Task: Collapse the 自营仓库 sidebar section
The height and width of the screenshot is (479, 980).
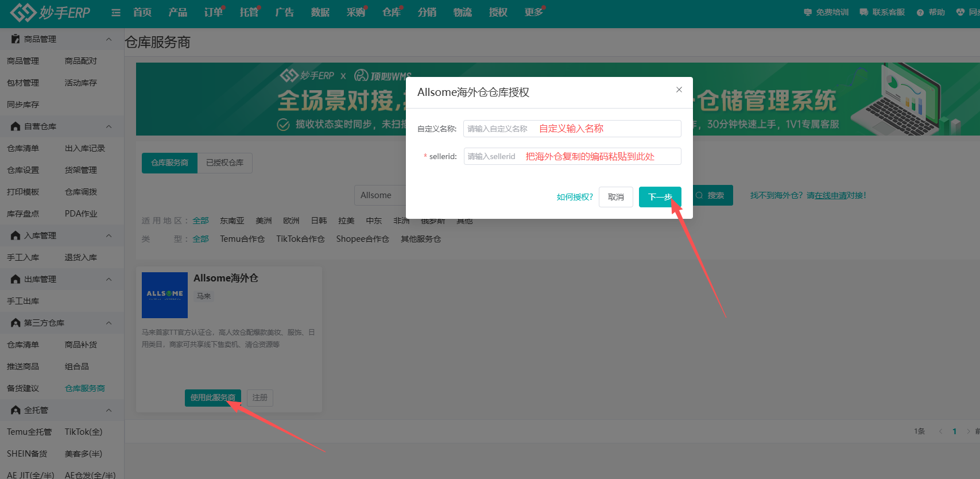Action: [109, 126]
